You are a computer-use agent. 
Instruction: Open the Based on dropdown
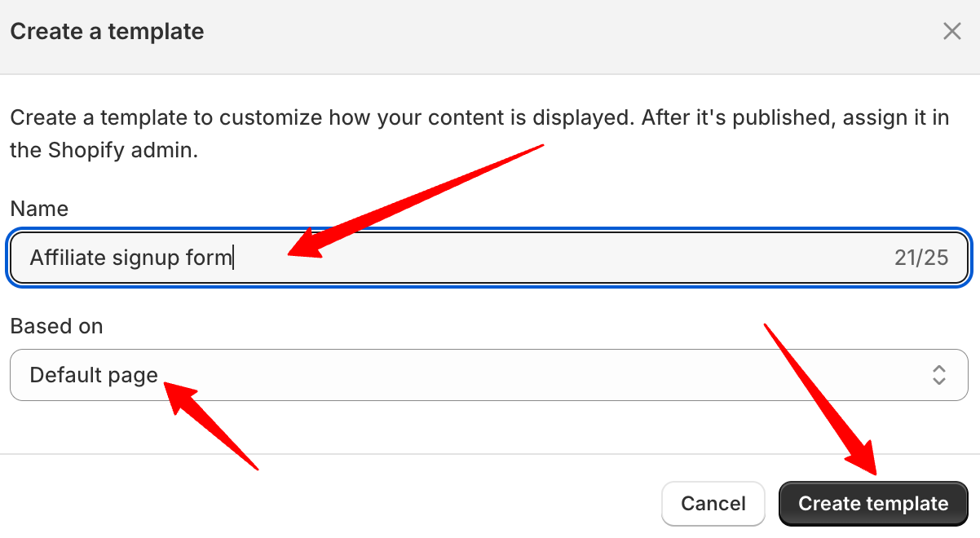(489, 375)
